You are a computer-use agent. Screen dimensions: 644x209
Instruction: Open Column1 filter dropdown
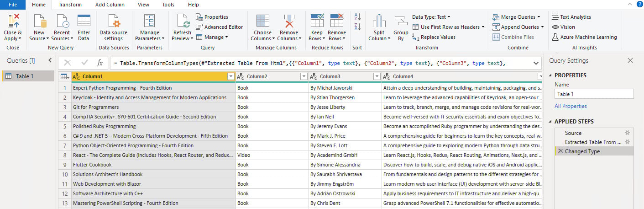coord(230,76)
